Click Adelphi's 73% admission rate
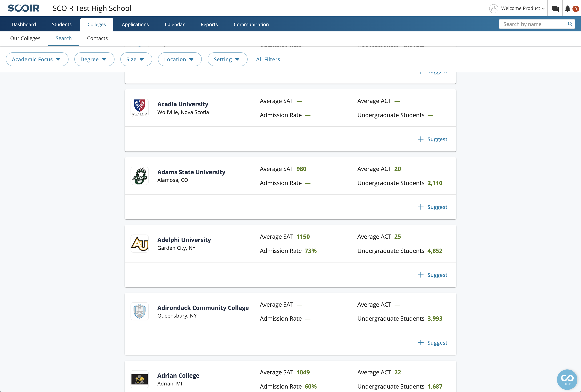This screenshot has height=392, width=581. [x=310, y=251]
